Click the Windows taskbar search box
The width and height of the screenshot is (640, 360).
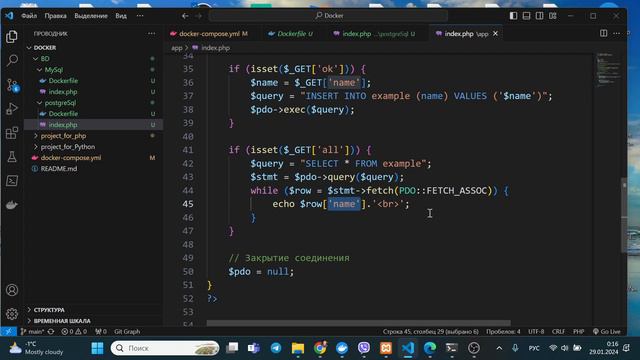165,348
